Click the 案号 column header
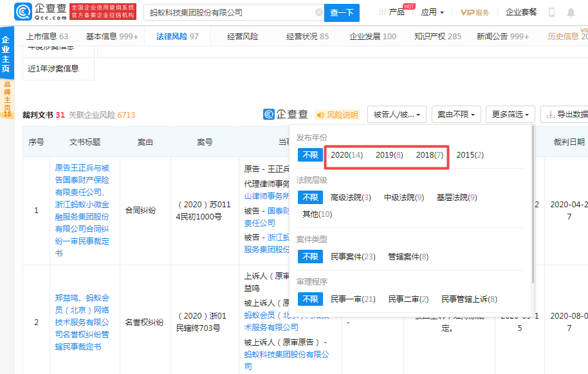588x374 pixels. (205, 142)
